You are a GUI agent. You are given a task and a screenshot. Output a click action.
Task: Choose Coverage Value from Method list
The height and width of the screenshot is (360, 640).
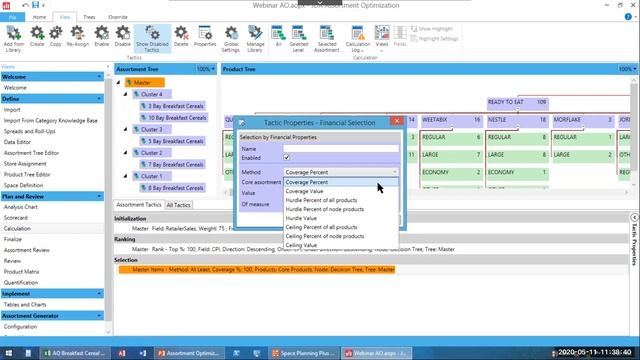341,191
